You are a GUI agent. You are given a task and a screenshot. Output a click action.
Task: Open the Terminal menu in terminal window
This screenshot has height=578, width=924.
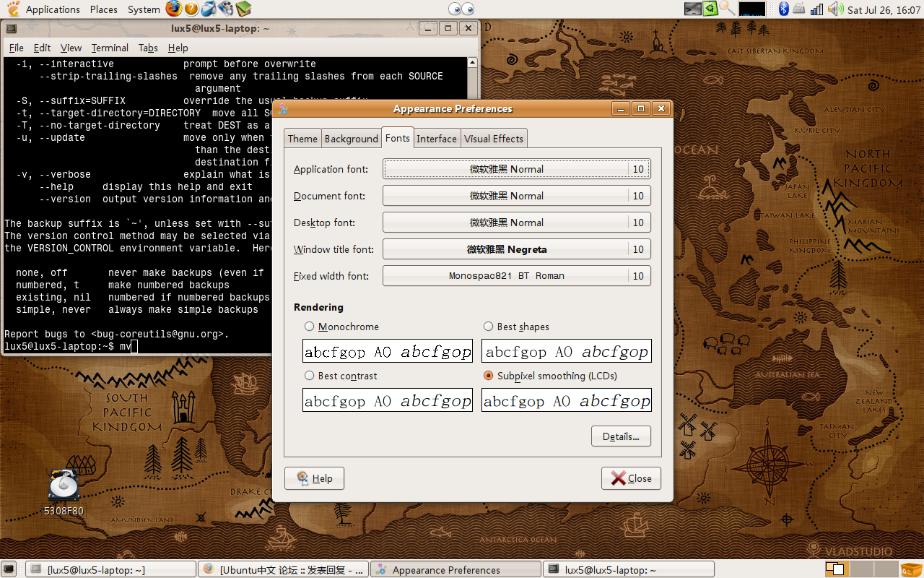pyautogui.click(x=110, y=48)
